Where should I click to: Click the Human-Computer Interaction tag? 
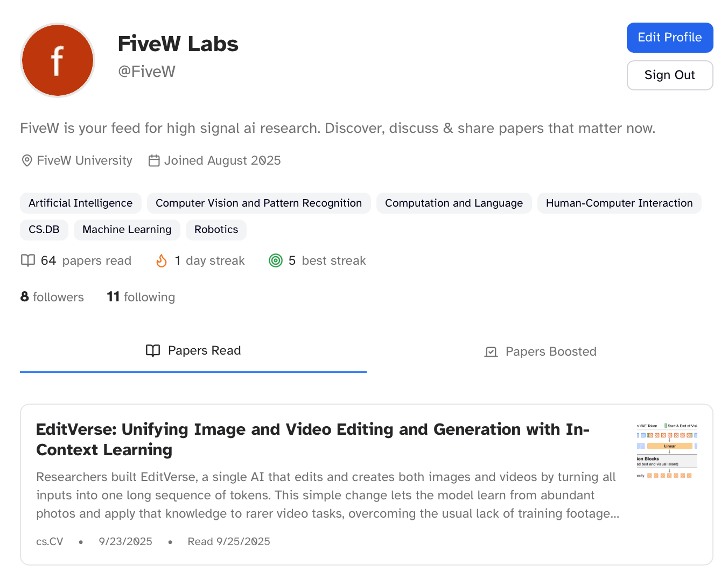tap(619, 203)
